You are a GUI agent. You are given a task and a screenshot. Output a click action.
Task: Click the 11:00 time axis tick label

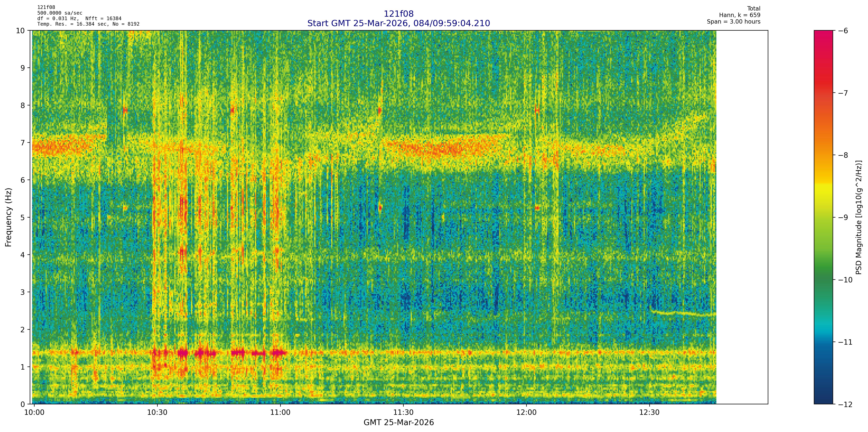point(280,413)
